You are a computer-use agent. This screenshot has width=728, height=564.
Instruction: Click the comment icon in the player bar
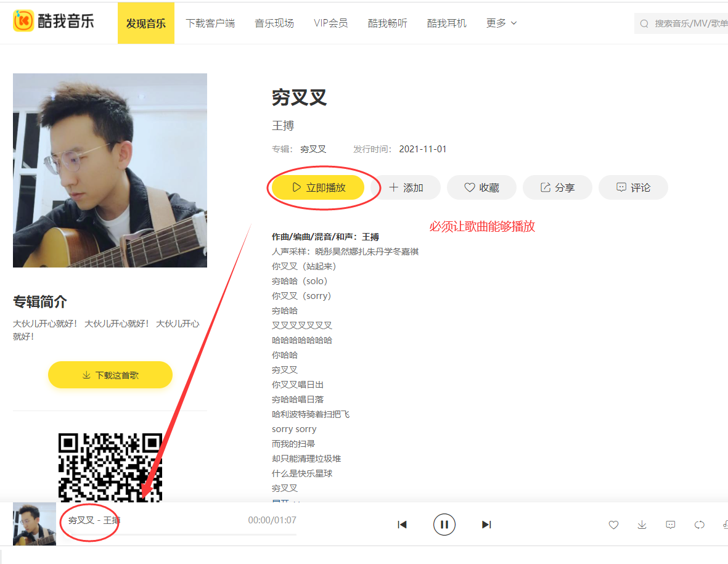click(671, 525)
